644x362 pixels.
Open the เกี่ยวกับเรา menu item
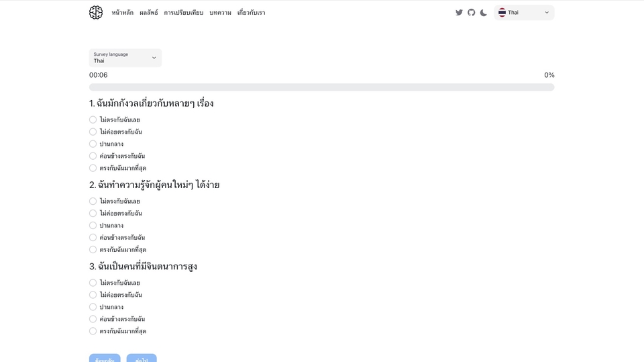click(x=251, y=13)
